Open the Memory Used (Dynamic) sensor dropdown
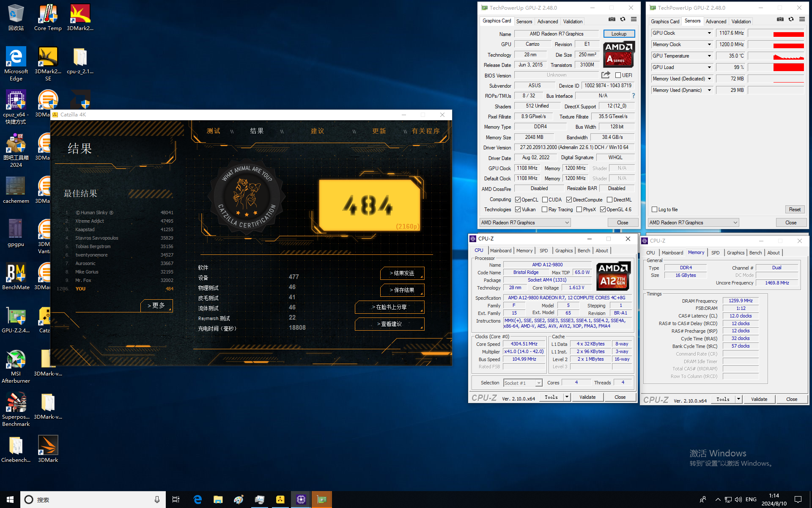The image size is (812, 508). (709, 90)
